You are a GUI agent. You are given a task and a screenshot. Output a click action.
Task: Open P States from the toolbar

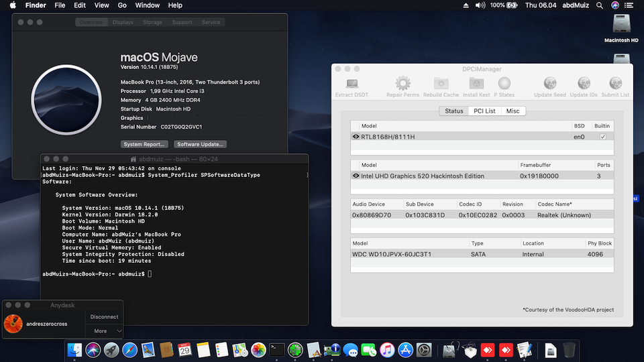point(504,84)
